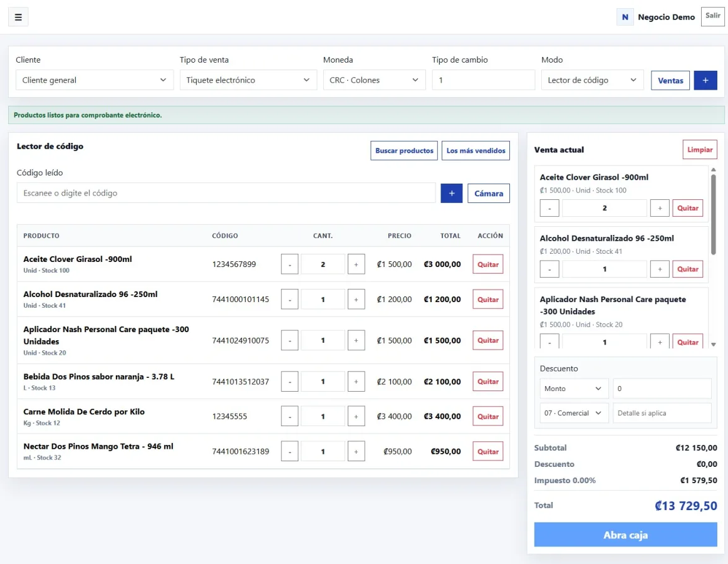Increase Aceite Clover quantity in Venta actual
This screenshot has width=728, height=564.
[660, 208]
